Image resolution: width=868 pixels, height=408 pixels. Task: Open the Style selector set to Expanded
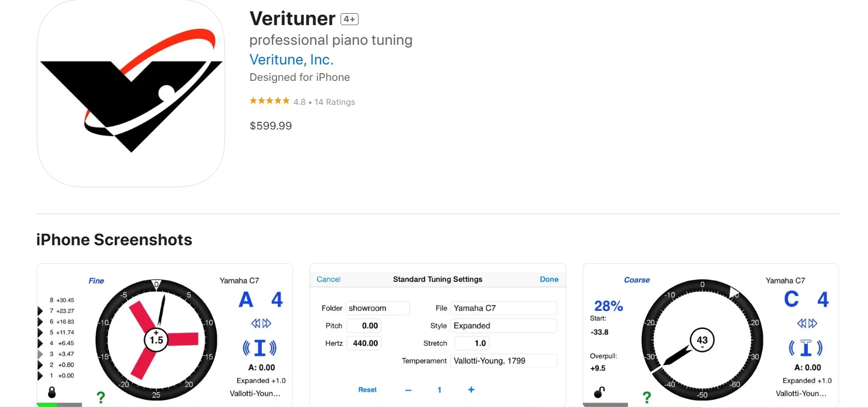503,326
